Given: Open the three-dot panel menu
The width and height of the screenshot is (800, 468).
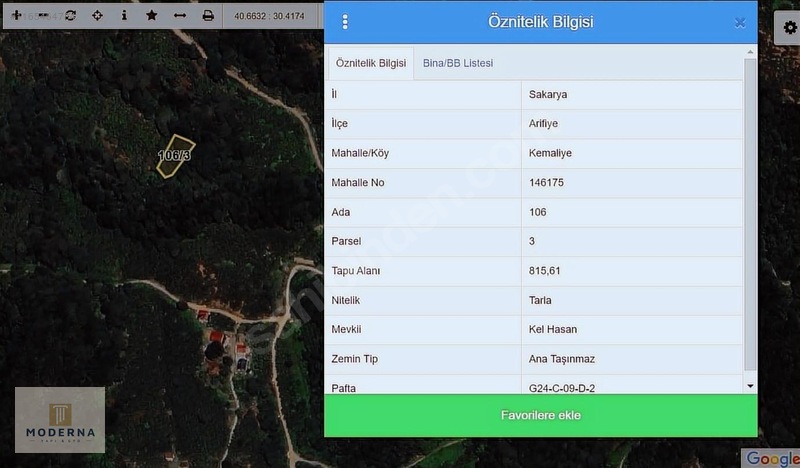Looking at the screenshot, I should coord(345,22).
